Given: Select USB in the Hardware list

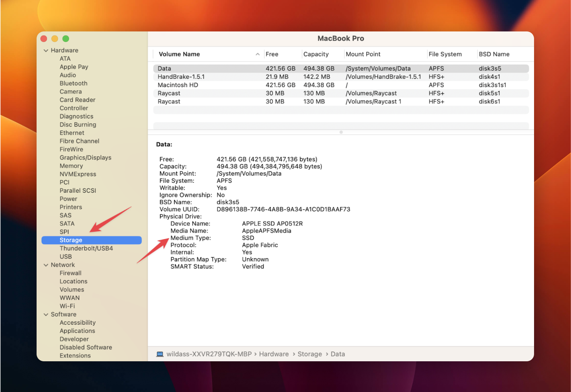Looking at the screenshot, I should pos(65,256).
